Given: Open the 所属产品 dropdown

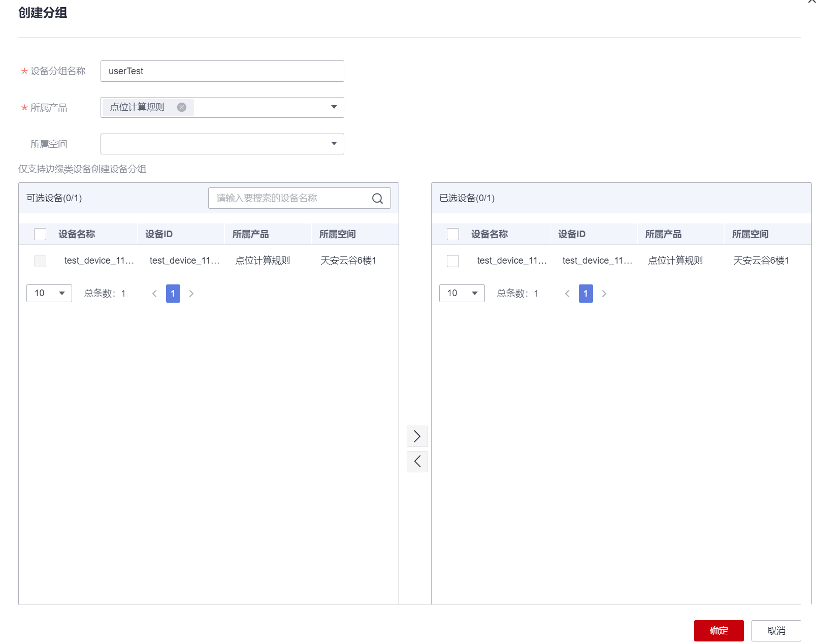Looking at the screenshot, I should pyautogui.click(x=334, y=107).
